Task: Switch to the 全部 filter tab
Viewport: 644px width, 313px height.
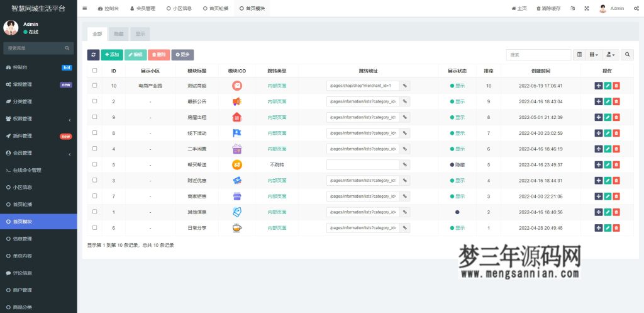Action: coord(97,34)
